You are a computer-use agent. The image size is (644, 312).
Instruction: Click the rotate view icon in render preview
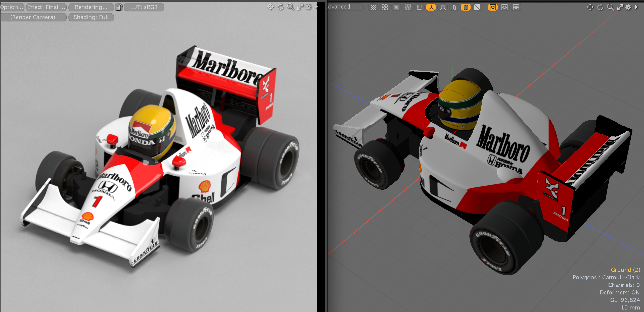(281, 7)
